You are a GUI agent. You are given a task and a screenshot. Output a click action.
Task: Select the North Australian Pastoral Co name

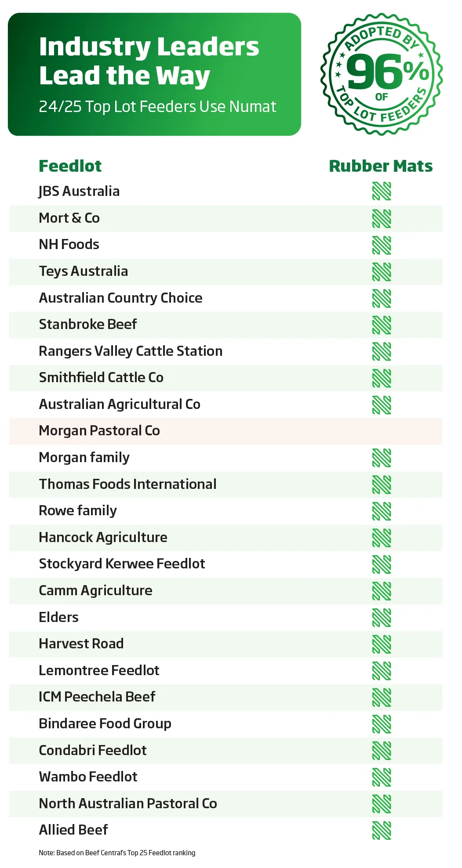[128, 803]
